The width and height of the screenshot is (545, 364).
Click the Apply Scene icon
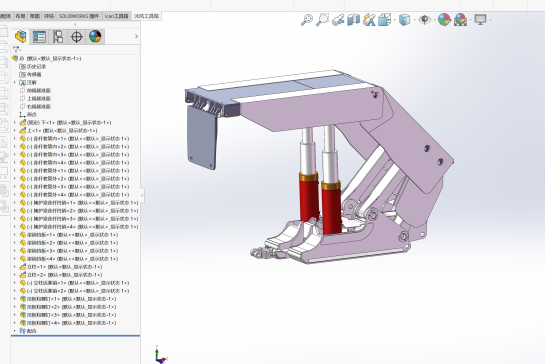click(460, 20)
